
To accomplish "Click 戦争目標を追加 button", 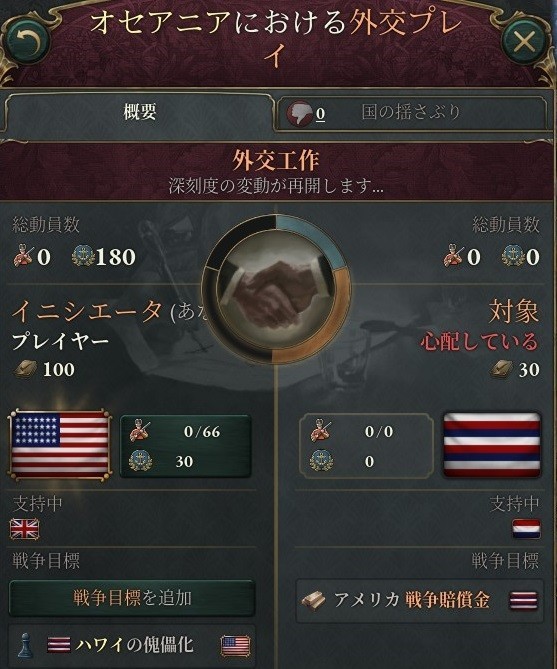I will point(132,598).
